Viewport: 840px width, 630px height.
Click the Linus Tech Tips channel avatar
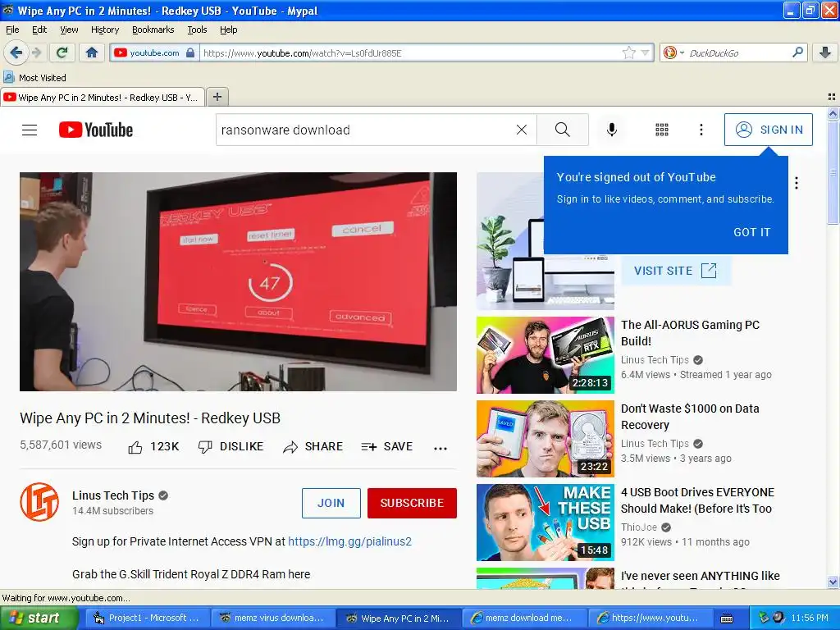pos(39,502)
